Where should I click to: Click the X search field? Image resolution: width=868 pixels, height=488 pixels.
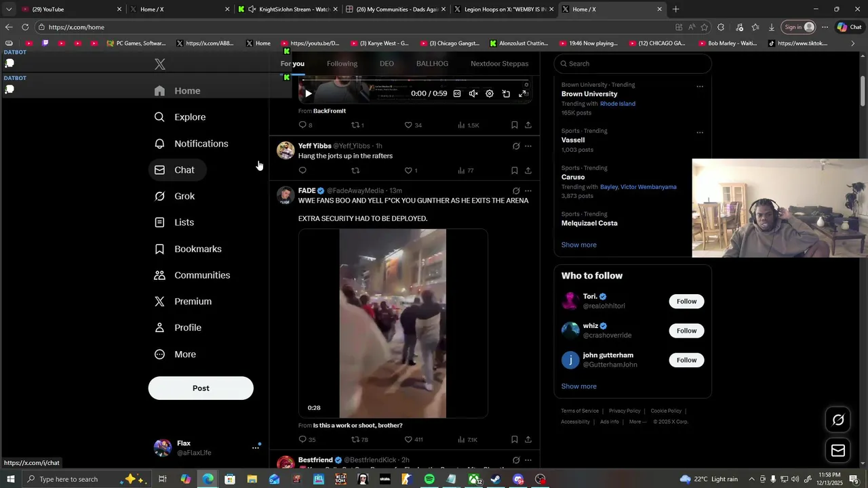(x=633, y=64)
